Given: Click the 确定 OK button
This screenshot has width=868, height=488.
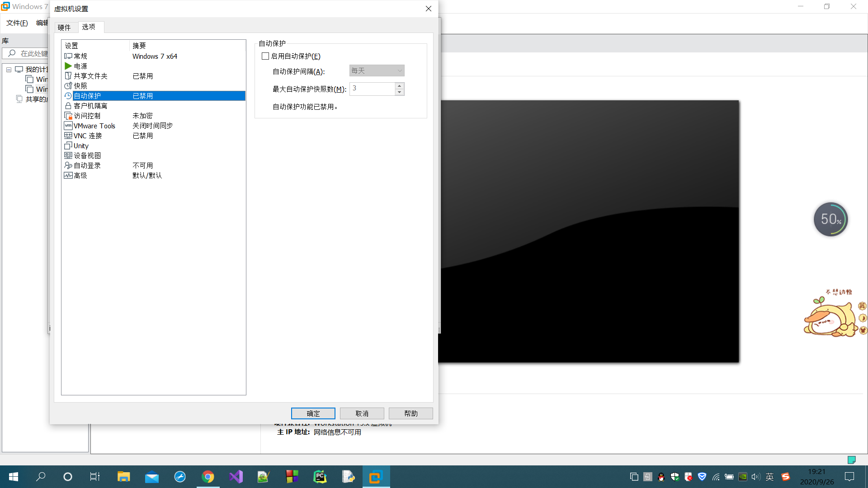Looking at the screenshot, I should pyautogui.click(x=313, y=413).
